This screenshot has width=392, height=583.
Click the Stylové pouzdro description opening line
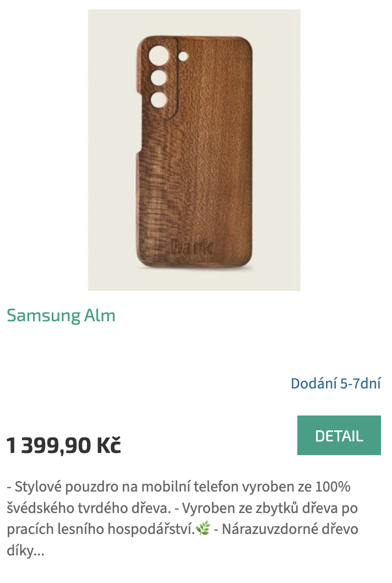click(x=178, y=487)
